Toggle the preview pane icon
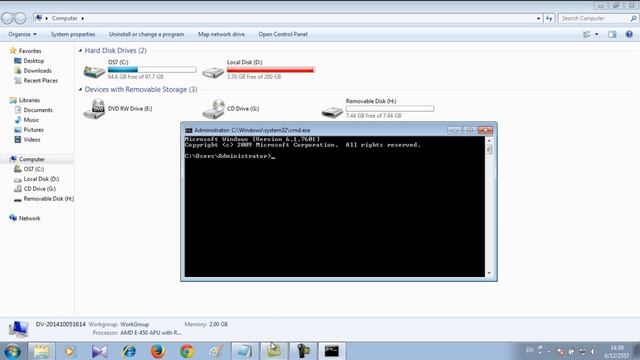The height and width of the screenshot is (360, 640). pos(612,34)
